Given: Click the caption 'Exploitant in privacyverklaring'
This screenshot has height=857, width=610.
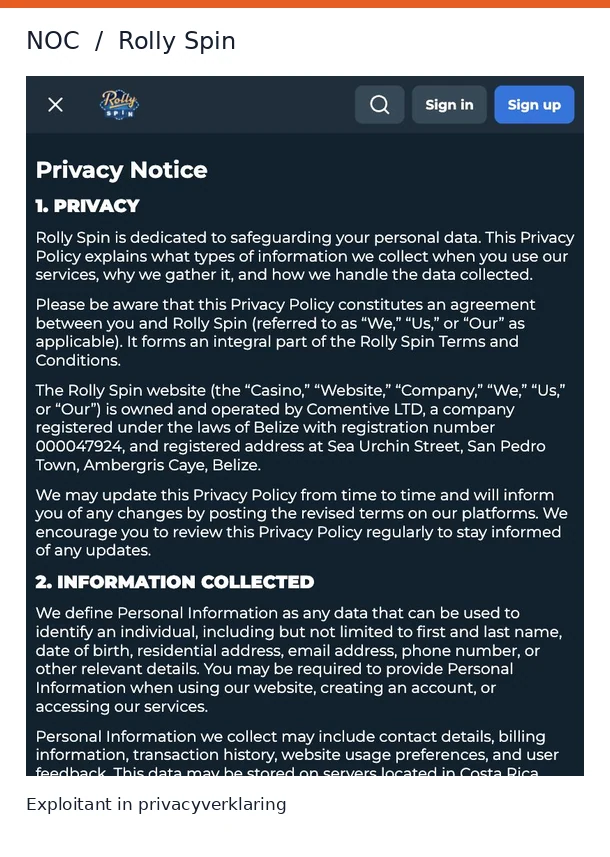Looking at the screenshot, I should 156,805.
